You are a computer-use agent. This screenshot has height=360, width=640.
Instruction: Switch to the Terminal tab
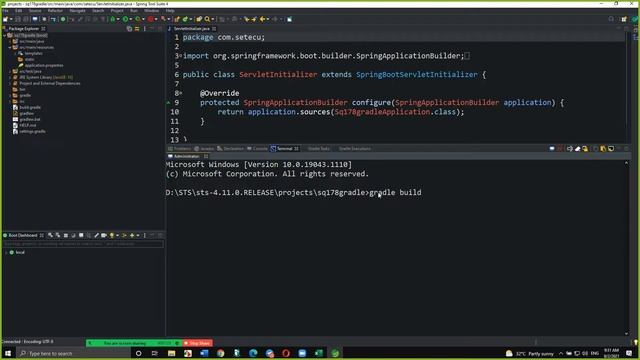point(284,149)
